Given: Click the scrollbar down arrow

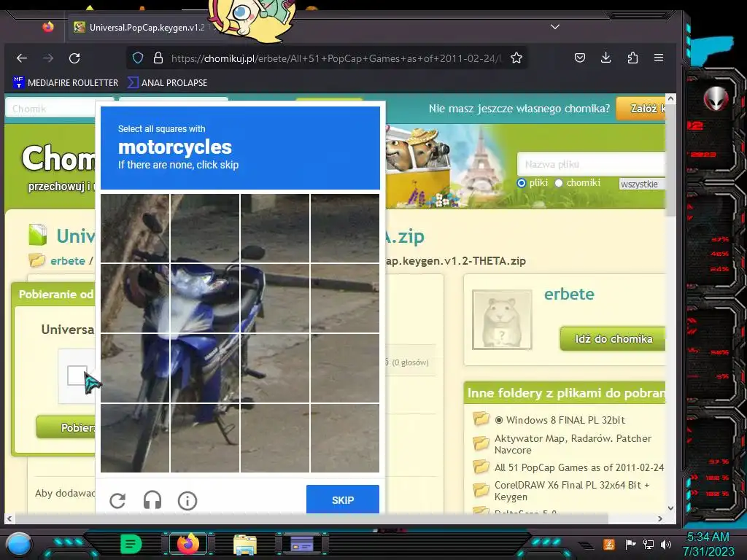Looking at the screenshot, I should (x=671, y=508).
